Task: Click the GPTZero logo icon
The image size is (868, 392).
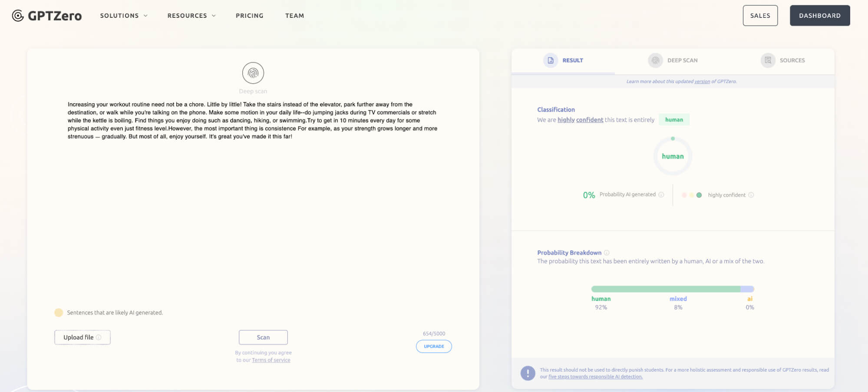Action: [18, 16]
